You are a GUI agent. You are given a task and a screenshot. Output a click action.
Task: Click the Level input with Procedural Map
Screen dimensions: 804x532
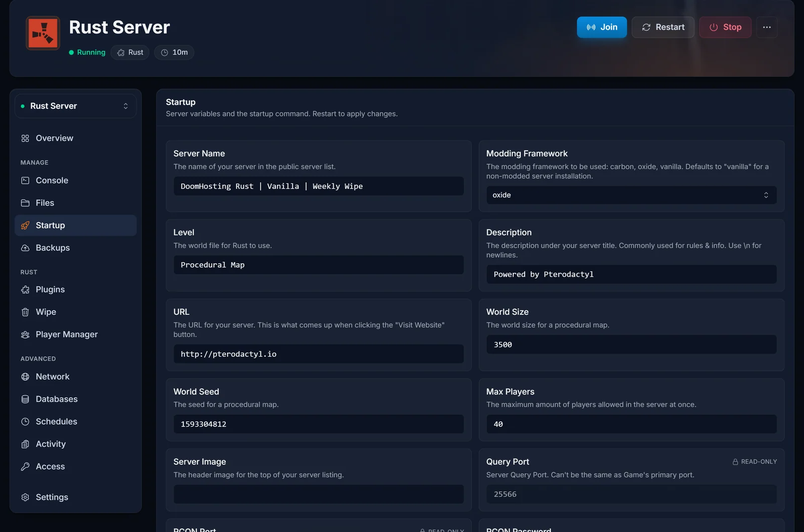319,265
